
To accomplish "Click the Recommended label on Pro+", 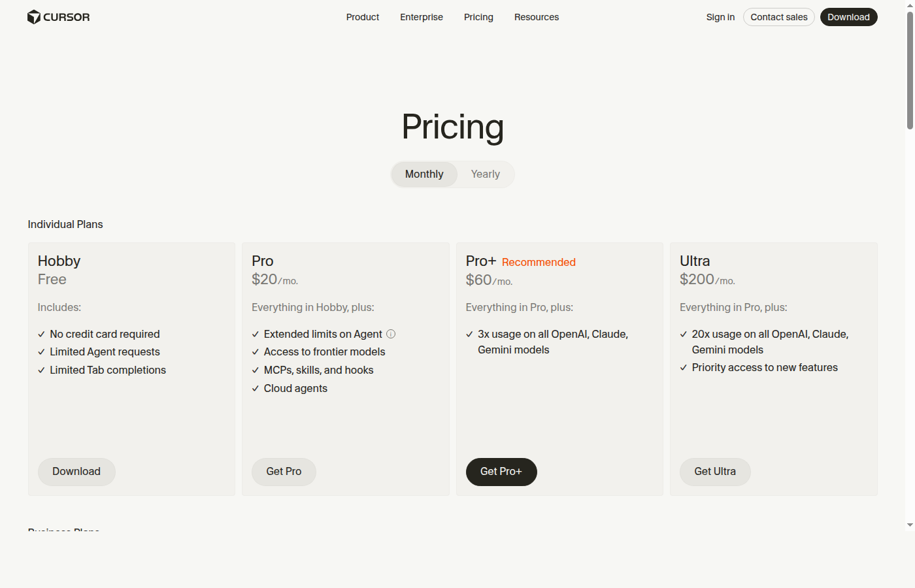I will point(539,262).
